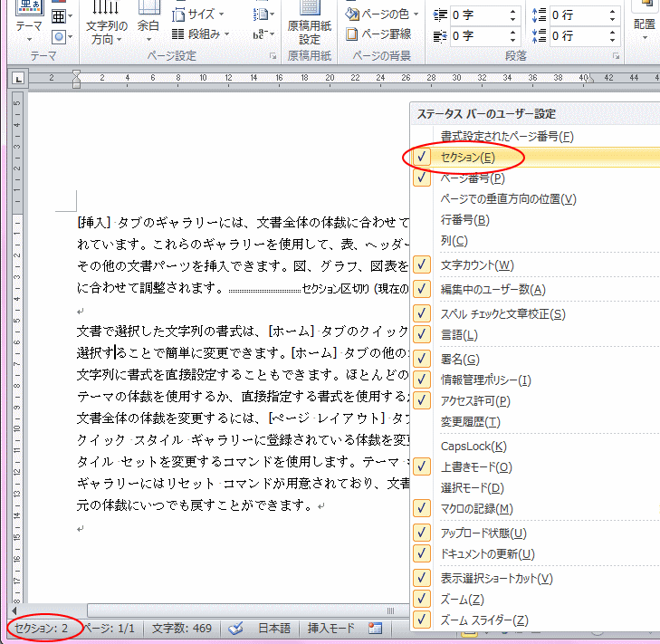This screenshot has width=660, height=644.
Task: Click セクション: 2 in status bar
Action: click(42, 629)
